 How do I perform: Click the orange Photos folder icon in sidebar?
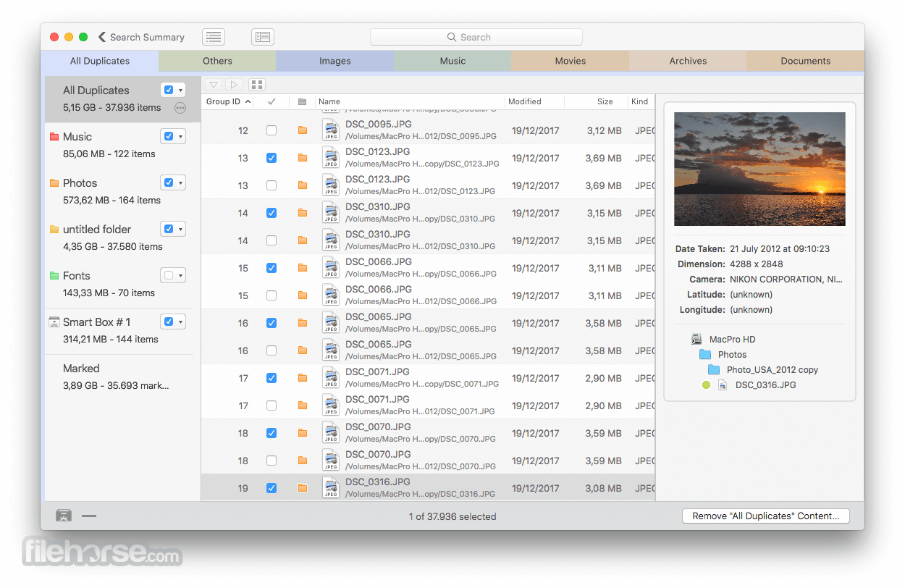coord(54,183)
